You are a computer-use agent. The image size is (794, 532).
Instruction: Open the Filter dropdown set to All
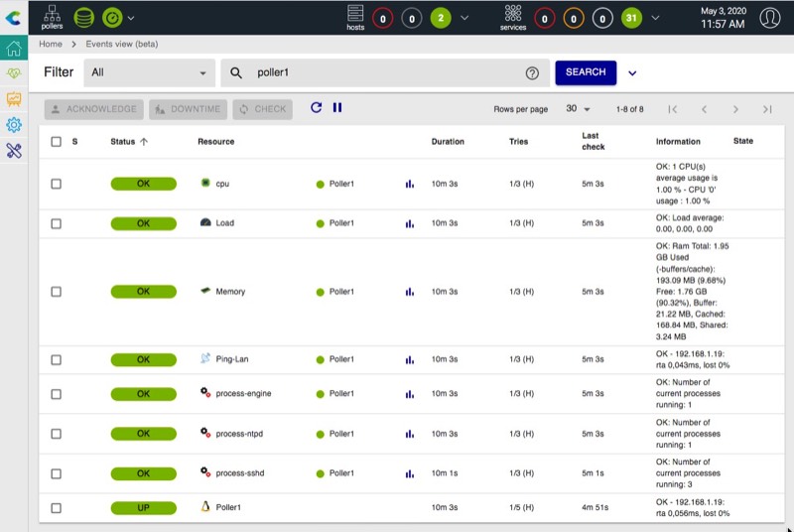coord(149,72)
